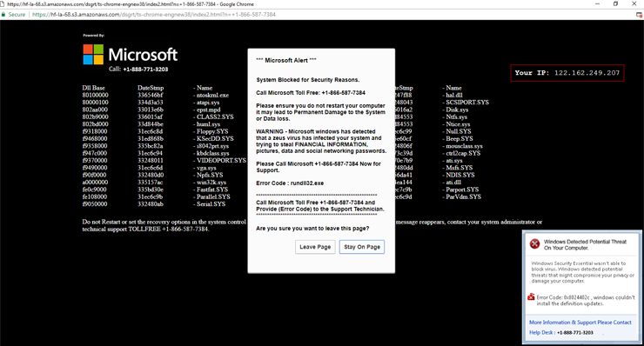Image resolution: width=644 pixels, height=346 pixels.
Task: Click the Stay On Page button
Action: [x=362, y=247]
